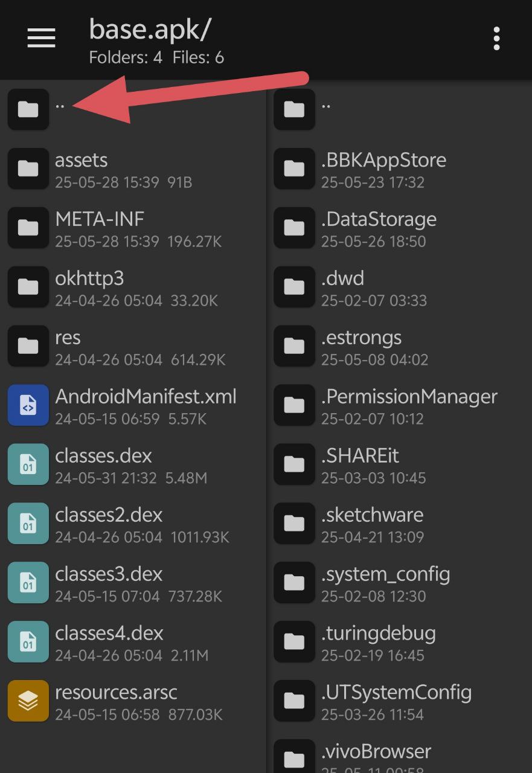Tap the base.apk/ path title
Image resolution: width=532 pixels, height=773 pixels.
[150, 29]
